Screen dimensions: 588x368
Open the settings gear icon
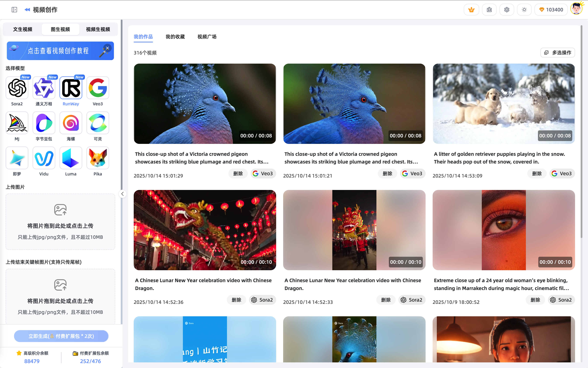[x=507, y=10]
